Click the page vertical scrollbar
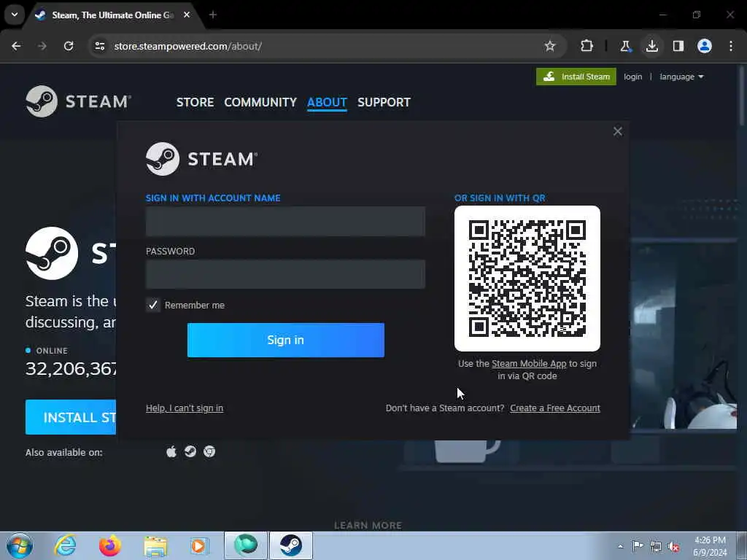The image size is (747, 560). point(742,96)
